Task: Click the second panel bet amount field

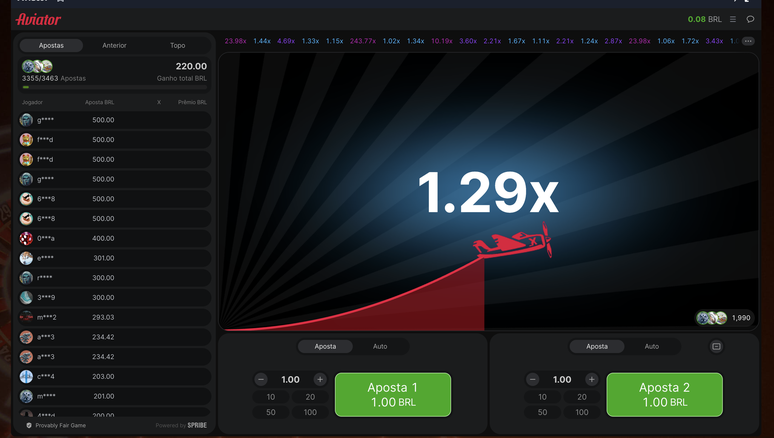Action: click(x=562, y=379)
